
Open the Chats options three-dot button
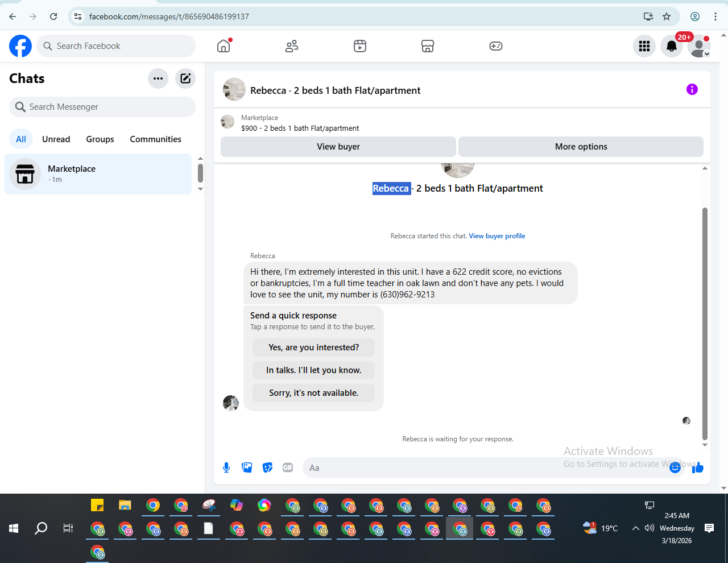(158, 78)
